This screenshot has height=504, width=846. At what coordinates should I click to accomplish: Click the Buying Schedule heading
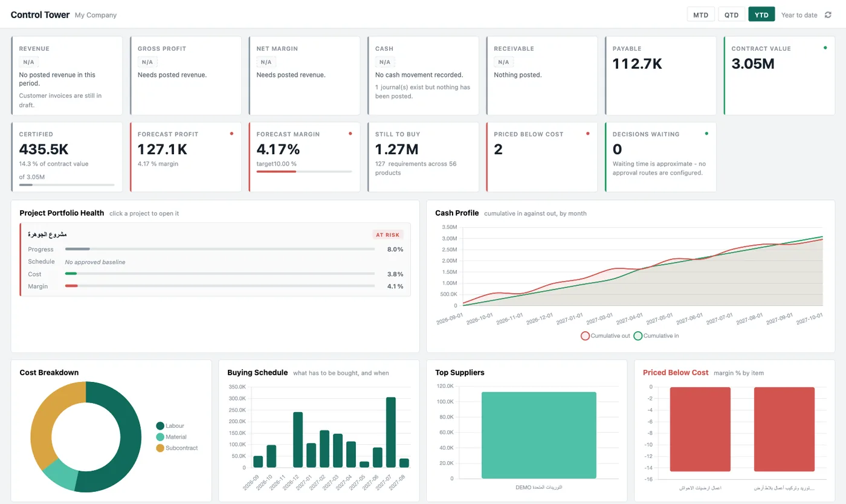(x=257, y=372)
